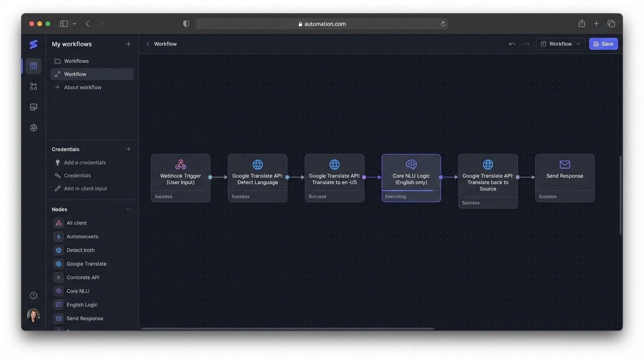Click the automation.com address bar

(322, 24)
